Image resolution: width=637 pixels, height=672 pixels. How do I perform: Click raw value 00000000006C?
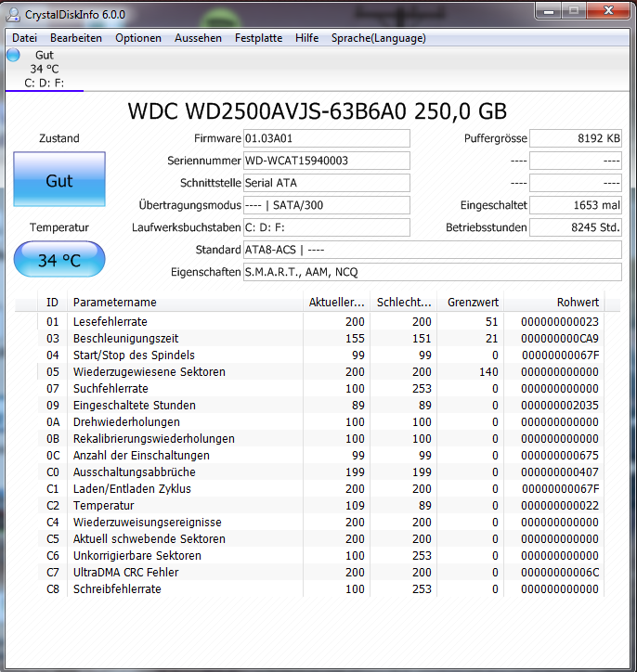tap(560, 573)
